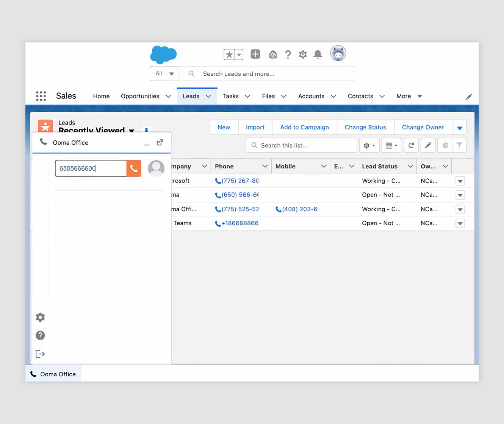Image resolution: width=504 pixels, height=424 pixels.
Task: Refresh the leads list
Action: pyautogui.click(x=411, y=145)
